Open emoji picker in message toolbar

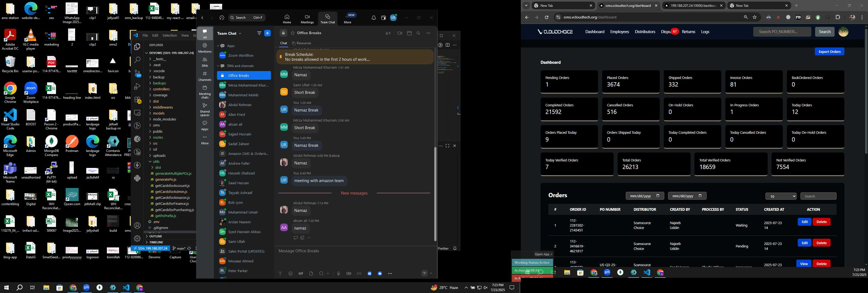point(291,273)
